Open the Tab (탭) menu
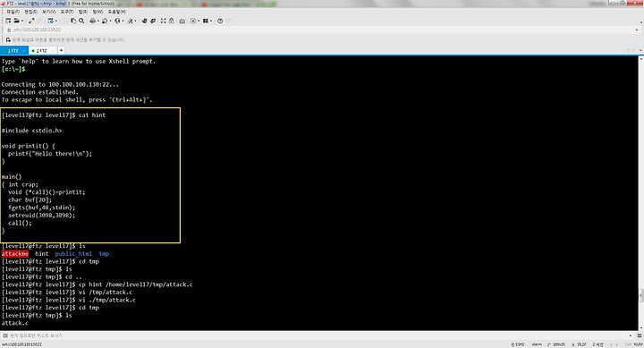The height and width of the screenshot is (348, 644). [x=83, y=12]
